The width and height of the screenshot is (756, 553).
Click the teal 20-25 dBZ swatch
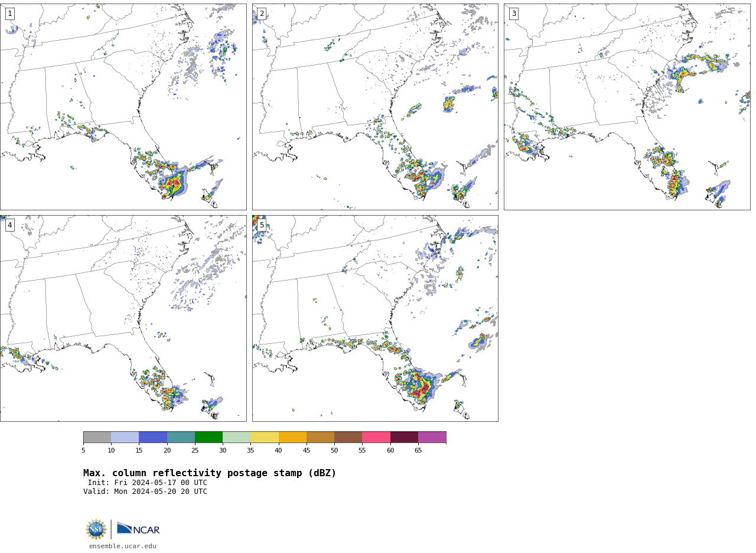tap(181, 437)
